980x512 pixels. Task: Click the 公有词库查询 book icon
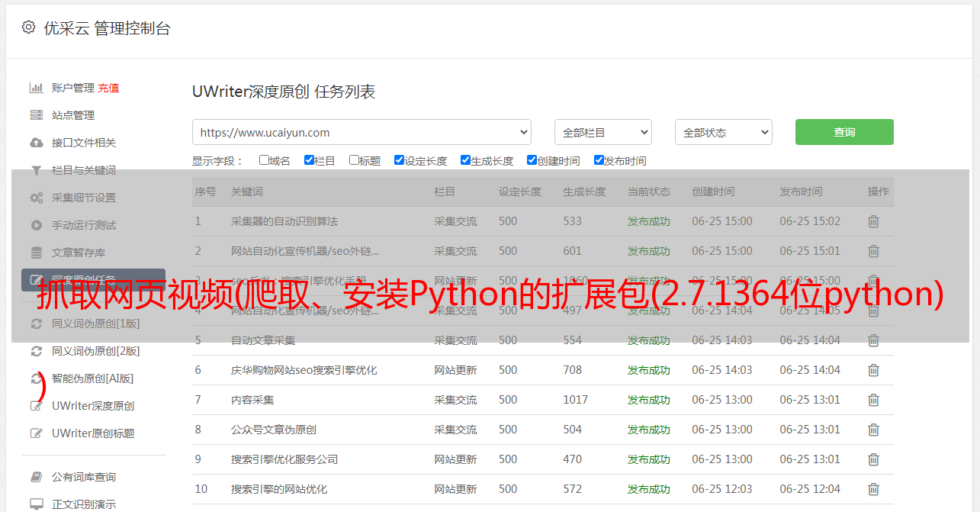[36, 477]
